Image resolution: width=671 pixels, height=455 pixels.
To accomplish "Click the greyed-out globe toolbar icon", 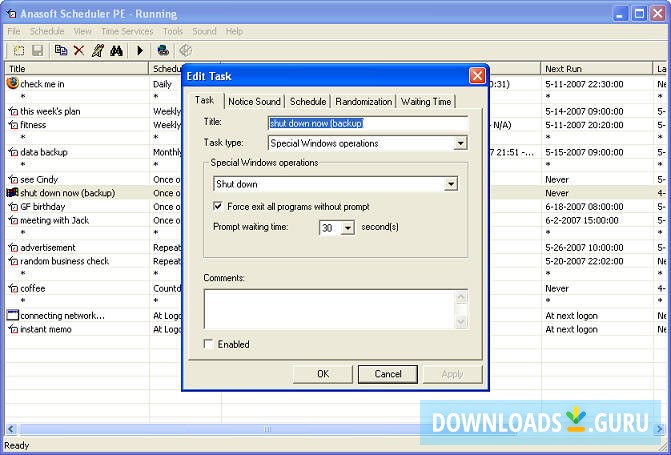I will 185,51.
